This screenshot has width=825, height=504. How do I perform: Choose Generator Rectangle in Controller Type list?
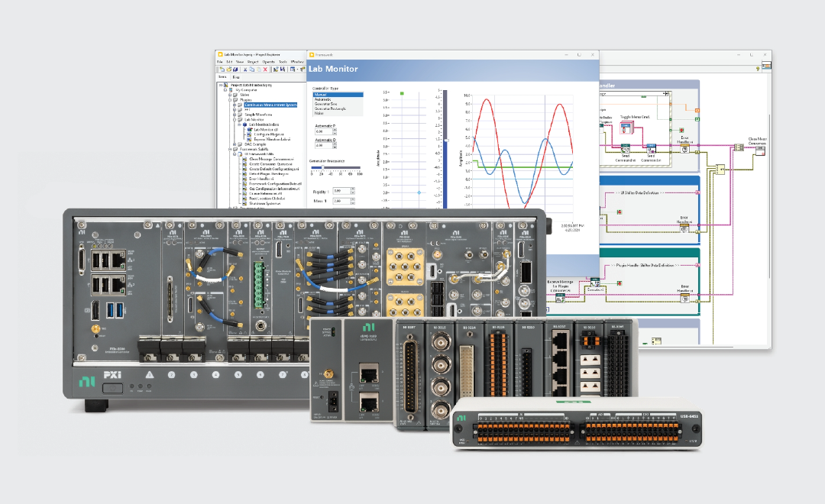(338, 109)
